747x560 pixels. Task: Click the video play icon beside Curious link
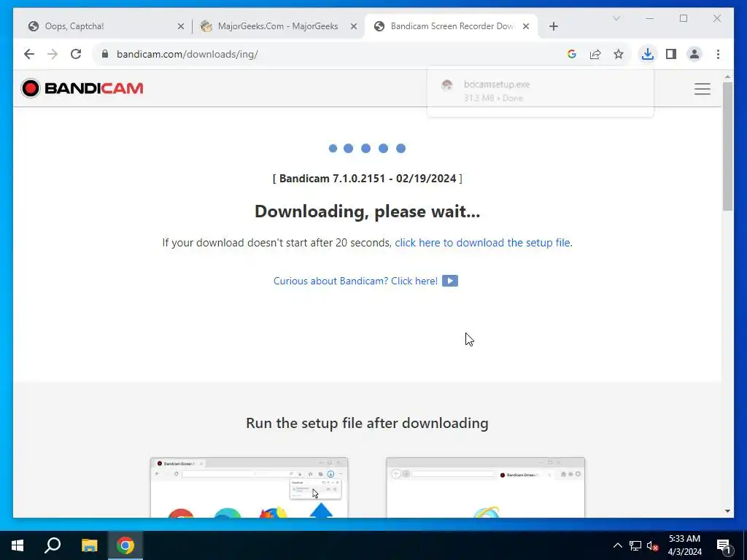point(449,281)
